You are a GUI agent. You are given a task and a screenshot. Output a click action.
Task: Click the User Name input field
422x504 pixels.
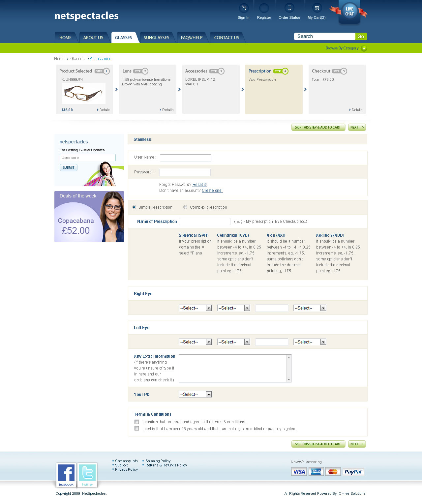coord(185,158)
